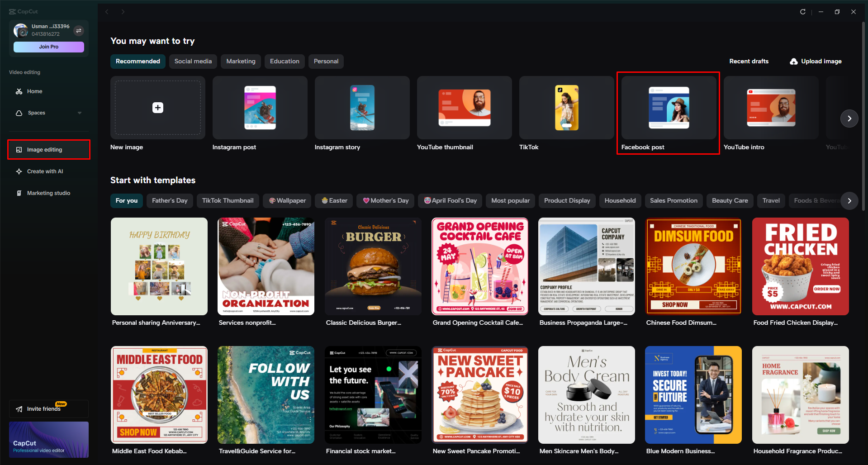Open the Personal sharing Anniversary template

[x=159, y=266]
